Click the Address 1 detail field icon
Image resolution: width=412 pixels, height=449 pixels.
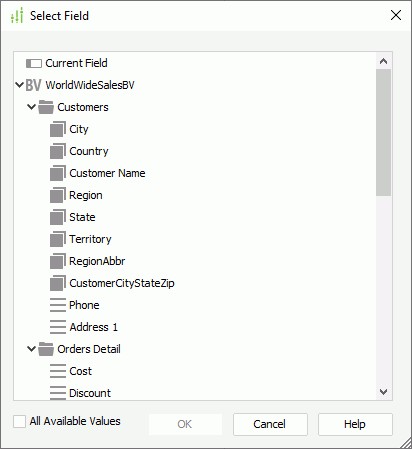tap(58, 327)
